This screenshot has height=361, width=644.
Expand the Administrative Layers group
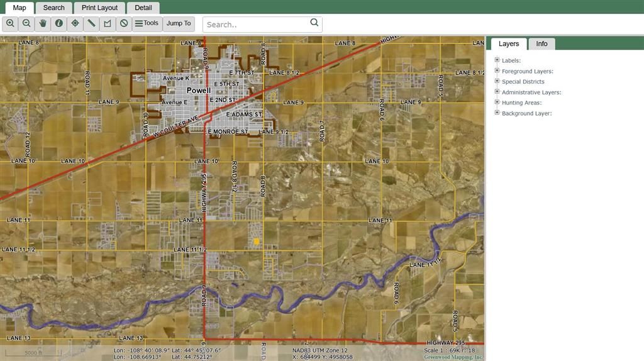pyautogui.click(x=497, y=92)
